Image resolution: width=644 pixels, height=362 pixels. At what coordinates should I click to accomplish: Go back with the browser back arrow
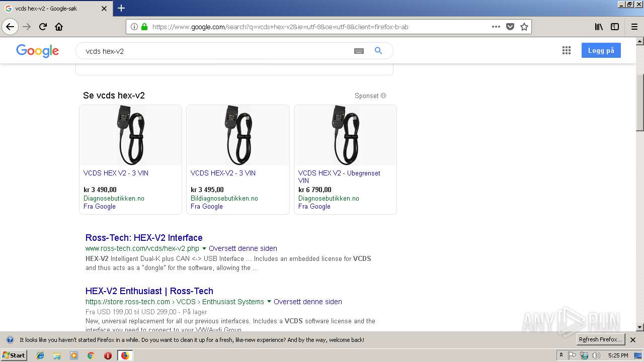[10, 27]
